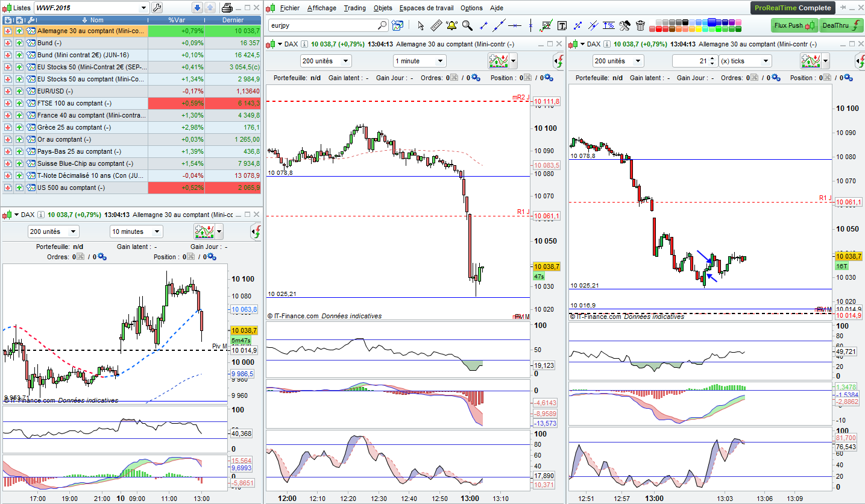This screenshot has width=865, height=504.
Task: Select the horizontal line drawing tool
Action: click(514, 25)
